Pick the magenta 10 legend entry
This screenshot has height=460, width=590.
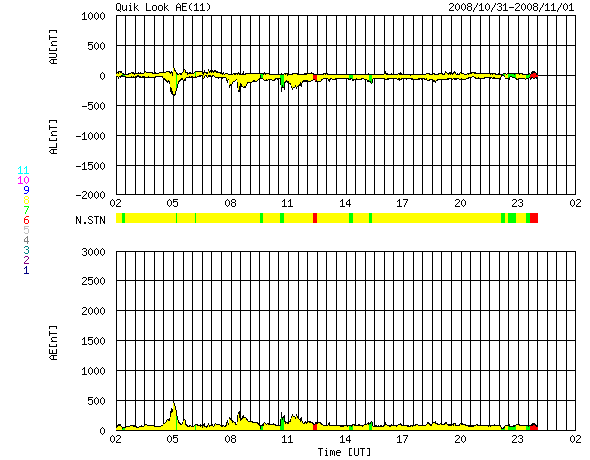(23, 180)
